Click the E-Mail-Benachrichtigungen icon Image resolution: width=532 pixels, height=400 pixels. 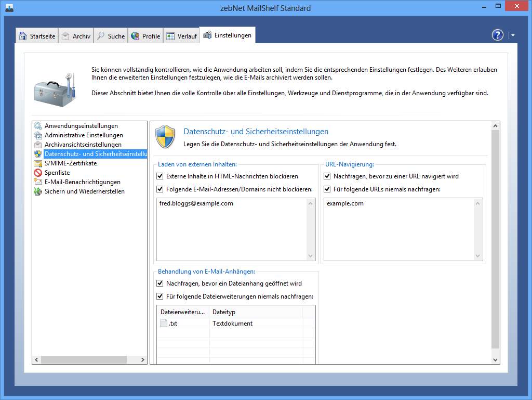click(38, 182)
